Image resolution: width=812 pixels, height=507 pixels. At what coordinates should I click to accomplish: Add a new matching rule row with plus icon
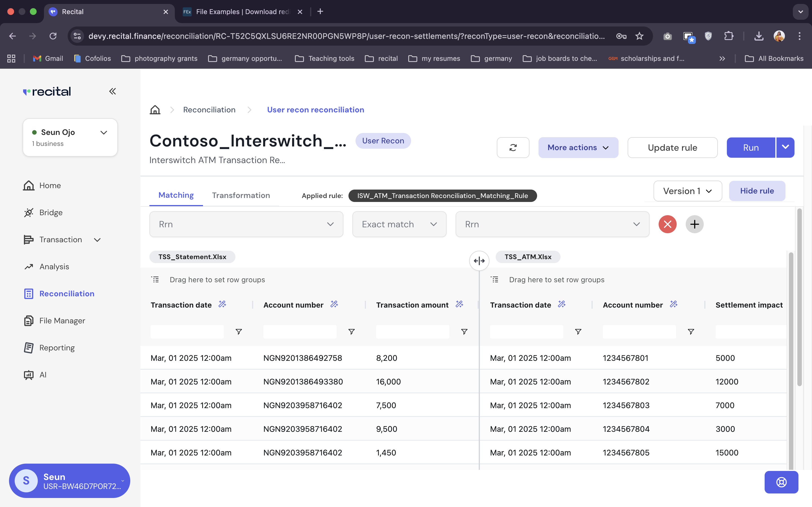(694, 224)
